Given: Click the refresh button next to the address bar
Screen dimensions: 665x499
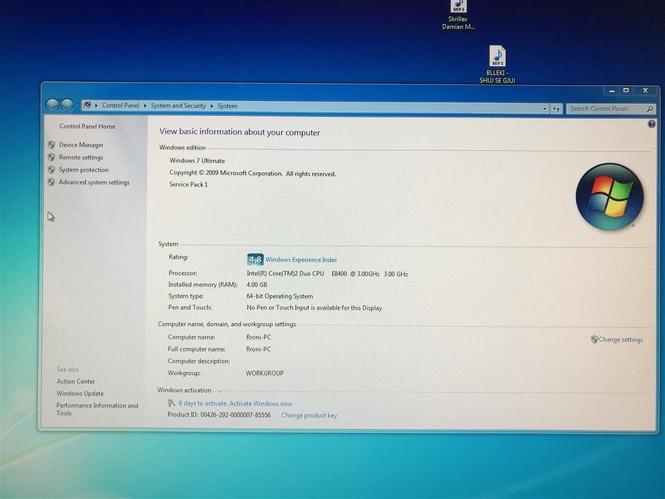Looking at the screenshot, I should point(556,109).
